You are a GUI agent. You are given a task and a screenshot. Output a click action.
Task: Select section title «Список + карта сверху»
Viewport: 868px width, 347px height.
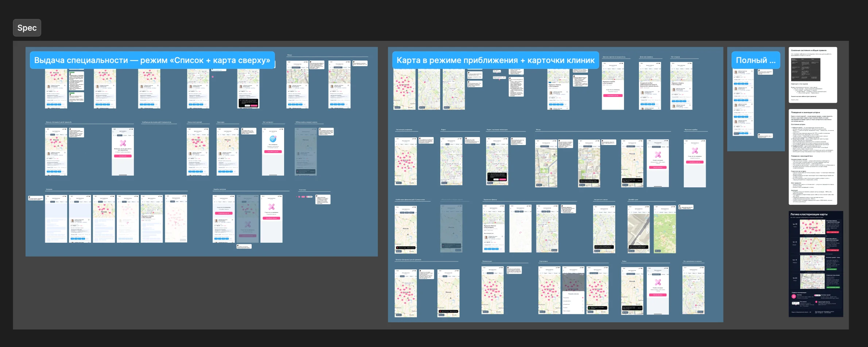[x=152, y=60]
